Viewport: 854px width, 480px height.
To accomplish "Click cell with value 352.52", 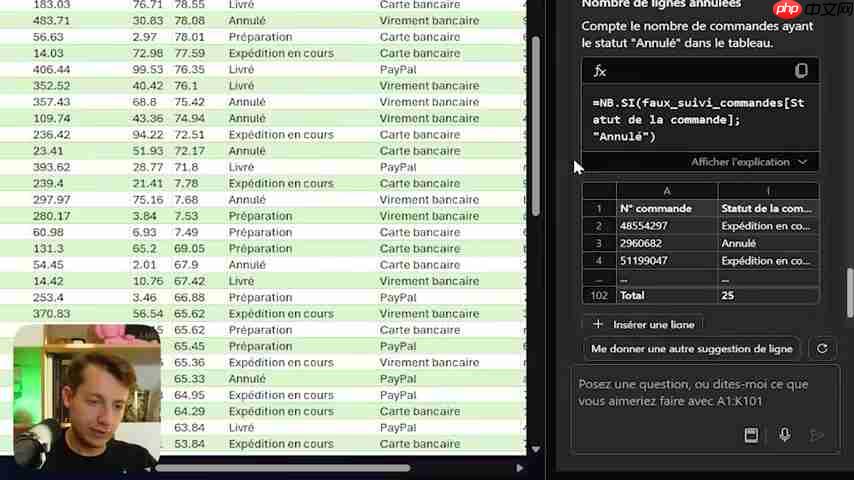I will click(51, 86).
